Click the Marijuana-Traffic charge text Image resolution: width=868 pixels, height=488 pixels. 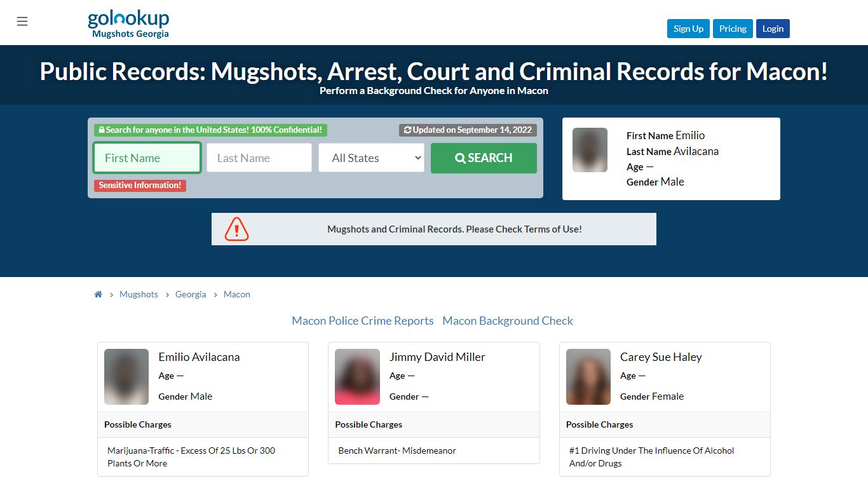(x=191, y=457)
